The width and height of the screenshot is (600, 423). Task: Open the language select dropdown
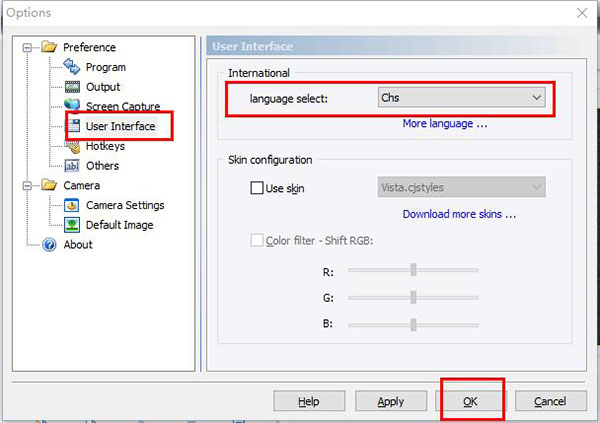(461, 98)
